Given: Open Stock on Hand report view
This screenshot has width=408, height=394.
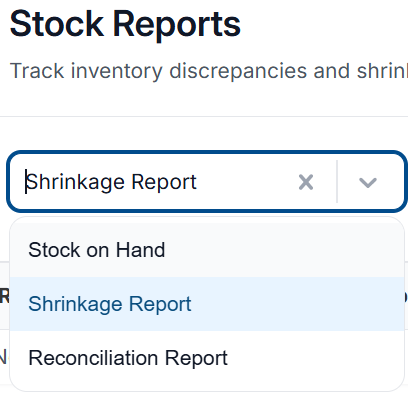Looking at the screenshot, I should click(207, 250).
